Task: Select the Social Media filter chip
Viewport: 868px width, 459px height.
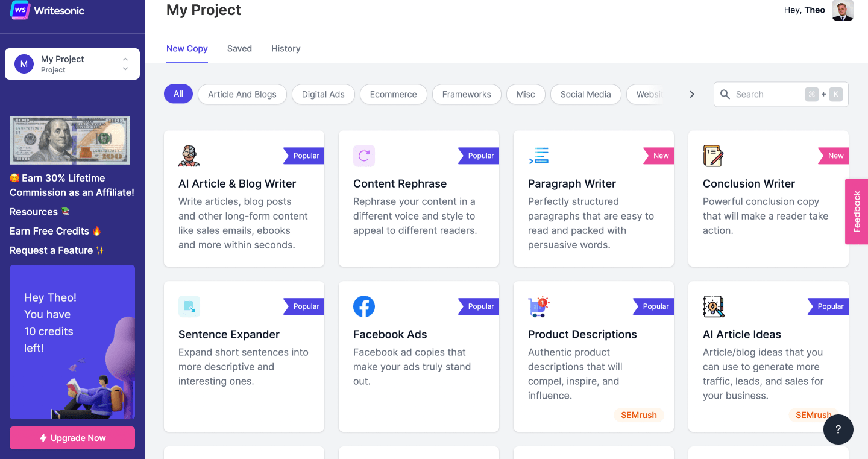Action: [585, 94]
